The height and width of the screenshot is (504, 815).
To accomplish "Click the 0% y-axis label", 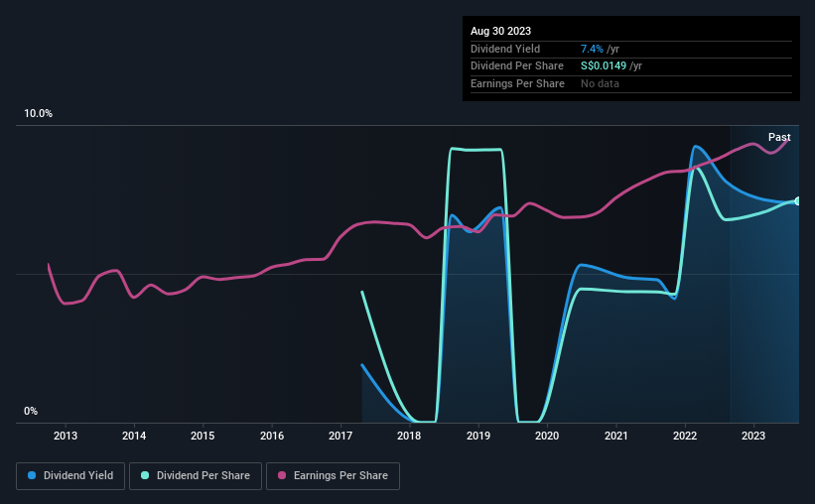I will [x=31, y=411].
